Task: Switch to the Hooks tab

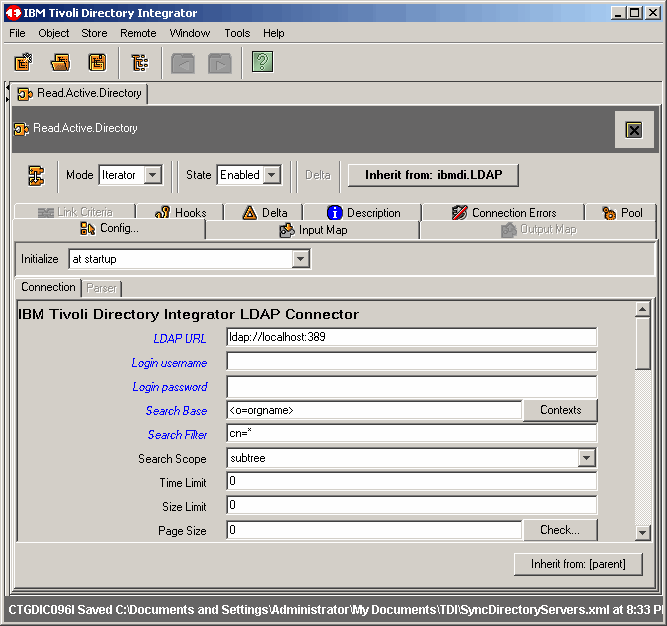Action: (181, 212)
